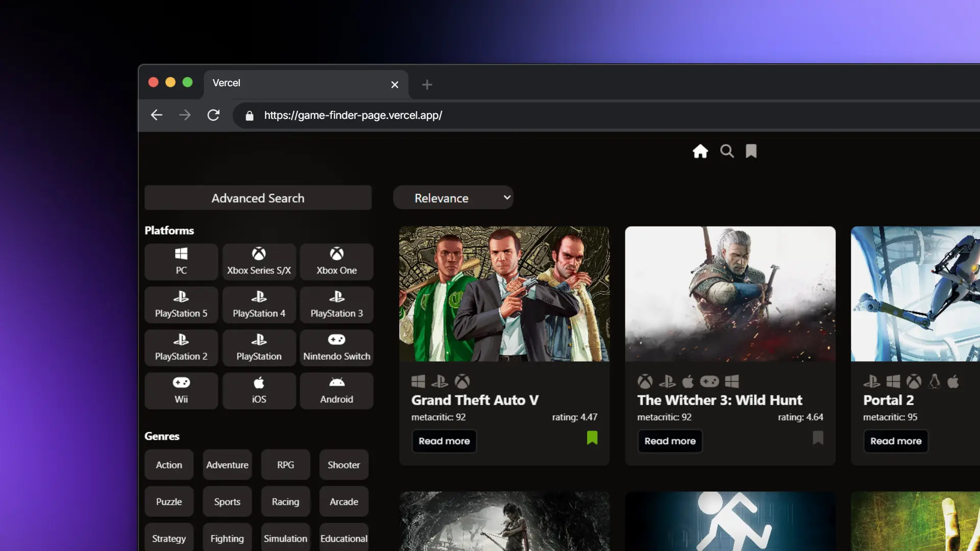Click the lock icon in address bar
The image size is (980, 551).
pos(250,116)
